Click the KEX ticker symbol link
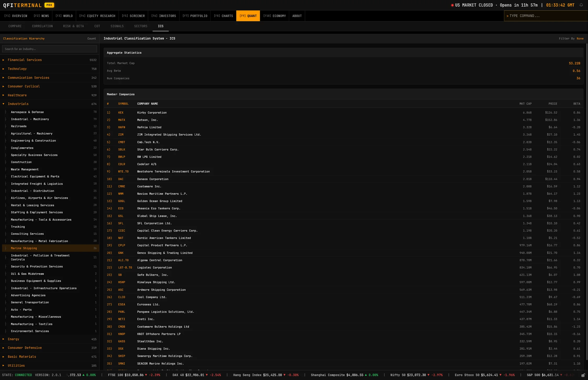The height and width of the screenshot is (380, 588). click(x=121, y=113)
